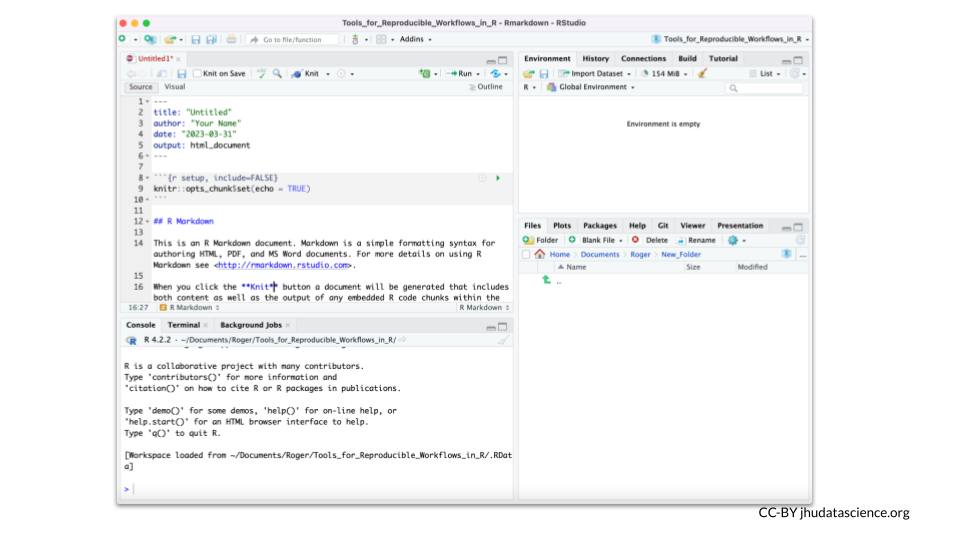Click the refresh icon in the Environment pane
Image resolution: width=960 pixels, height=540 pixels.
coord(795,73)
